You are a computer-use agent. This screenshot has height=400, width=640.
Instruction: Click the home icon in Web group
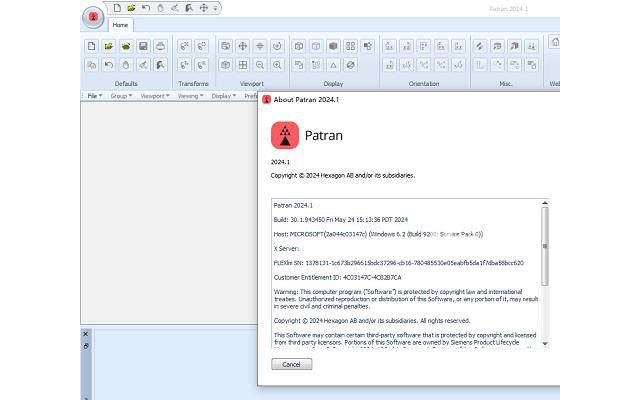[x=554, y=42]
